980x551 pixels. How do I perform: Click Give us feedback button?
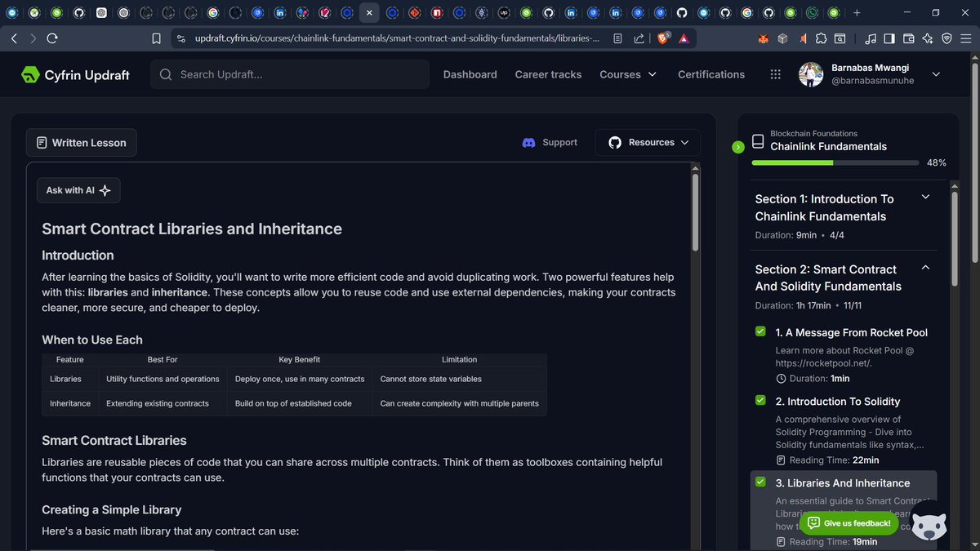[x=849, y=523]
